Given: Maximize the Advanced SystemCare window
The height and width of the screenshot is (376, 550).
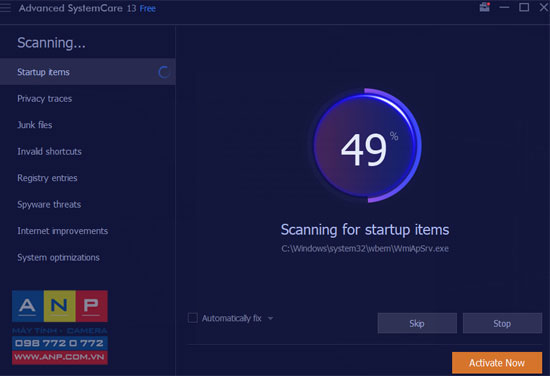Looking at the screenshot, I should [524, 7].
